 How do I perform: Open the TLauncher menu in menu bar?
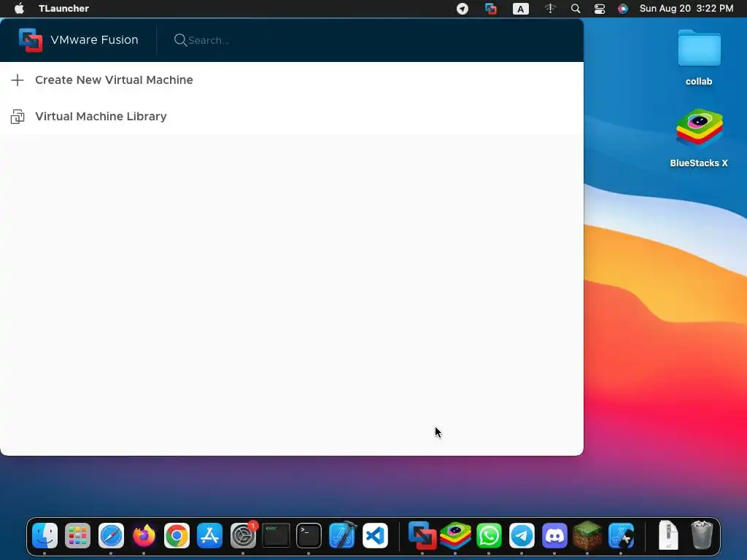(64, 8)
